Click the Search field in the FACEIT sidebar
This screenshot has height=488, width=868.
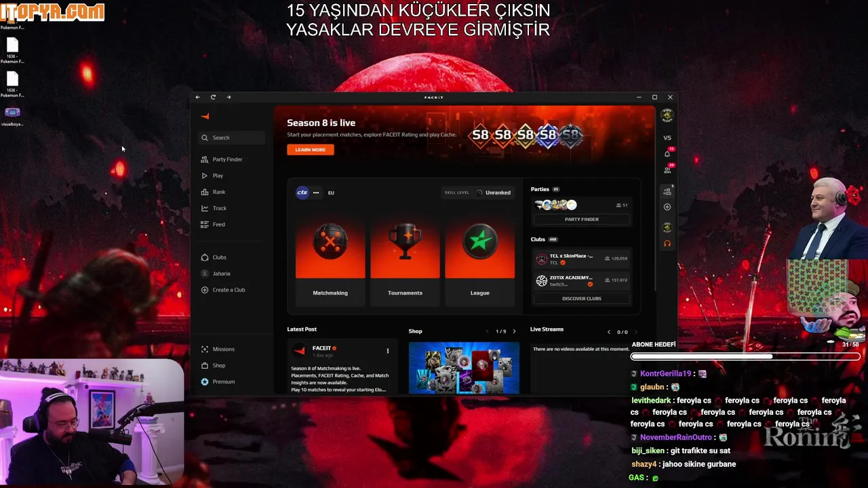click(x=232, y=138)
